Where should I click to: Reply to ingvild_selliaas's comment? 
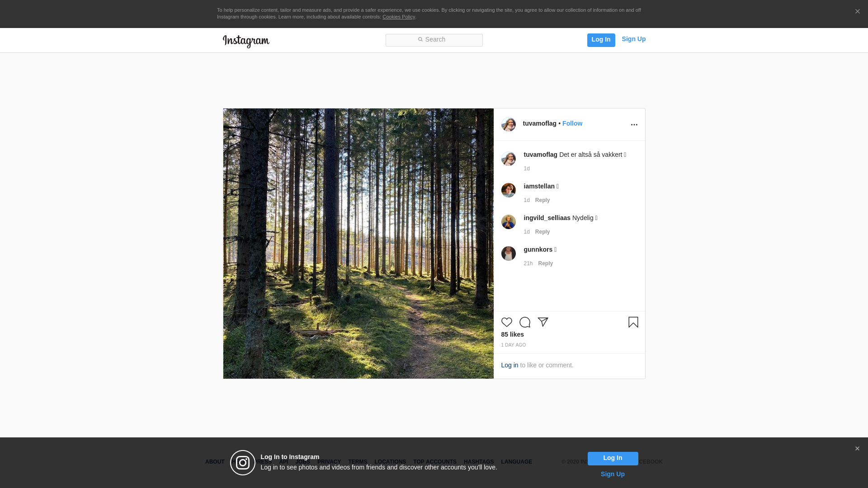542,232
